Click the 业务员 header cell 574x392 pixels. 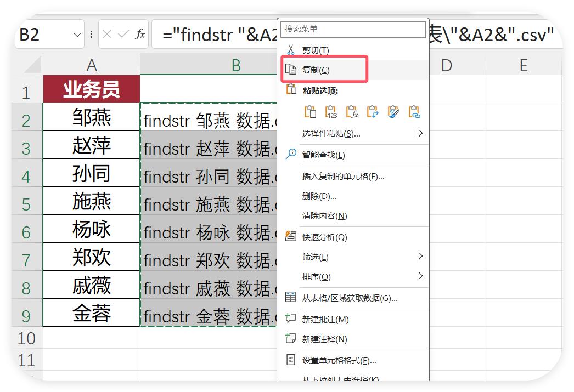(x=92, y=89)
